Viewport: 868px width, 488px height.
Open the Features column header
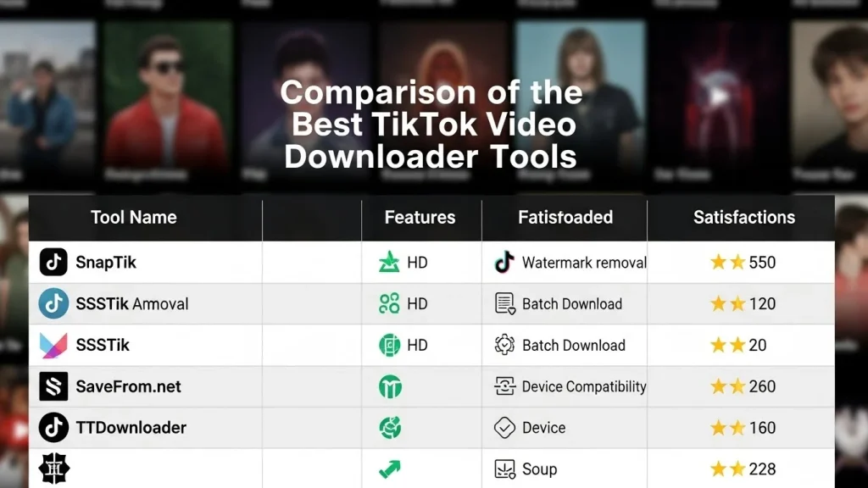click(421, 218)
